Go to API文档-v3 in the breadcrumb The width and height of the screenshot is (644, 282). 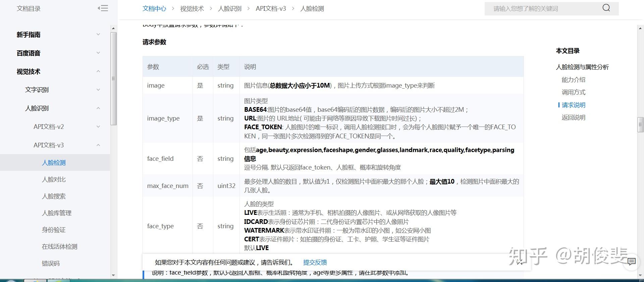coord(271,8)
